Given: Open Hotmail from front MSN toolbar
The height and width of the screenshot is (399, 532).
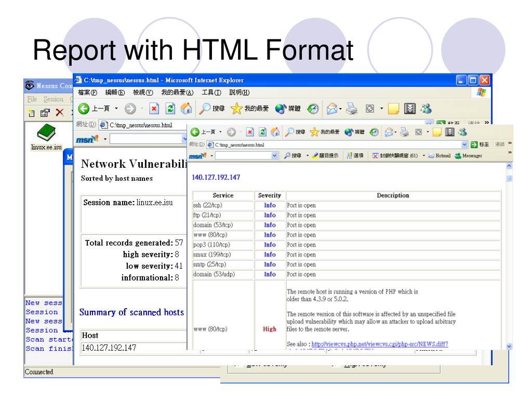Looking at the screenshot, I should (440, 155).
